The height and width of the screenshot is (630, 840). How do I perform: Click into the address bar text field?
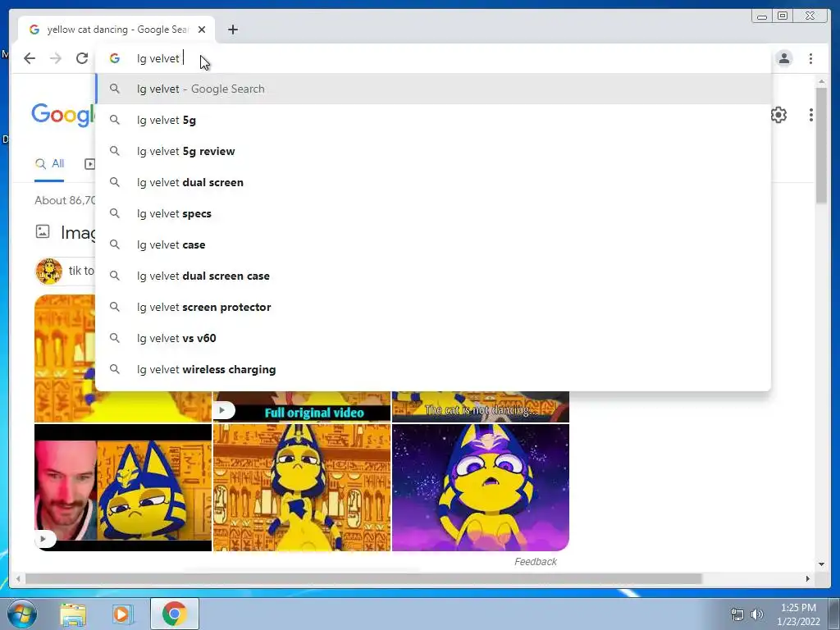tap(433, 58)
